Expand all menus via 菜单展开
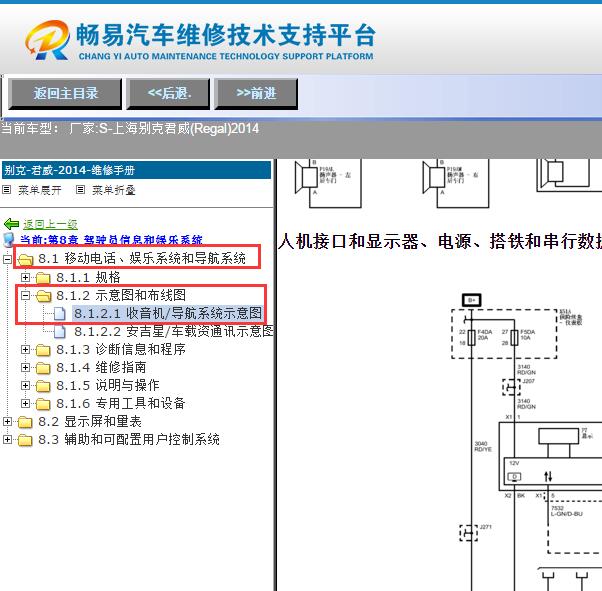This screenshot has width=602, height=591. [x=40, y=190]
